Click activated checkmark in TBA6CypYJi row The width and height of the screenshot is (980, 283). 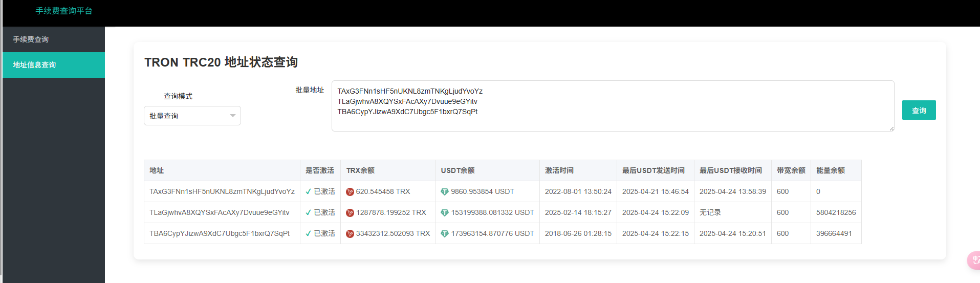(x=309, y=233)
